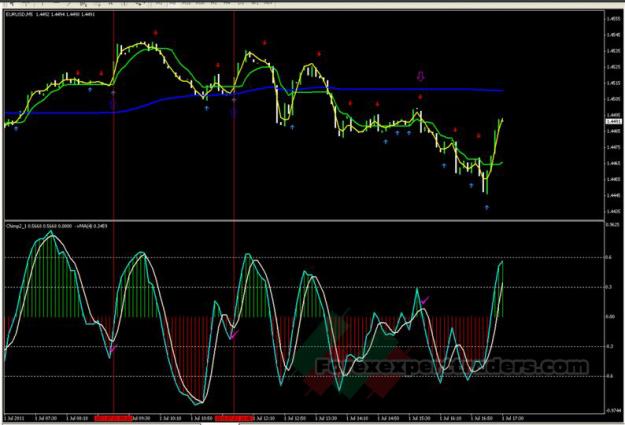Screen dimensions: 625x425
Task: Select the highlighted current price tag on price axis
Action: (x=613, y=121)
